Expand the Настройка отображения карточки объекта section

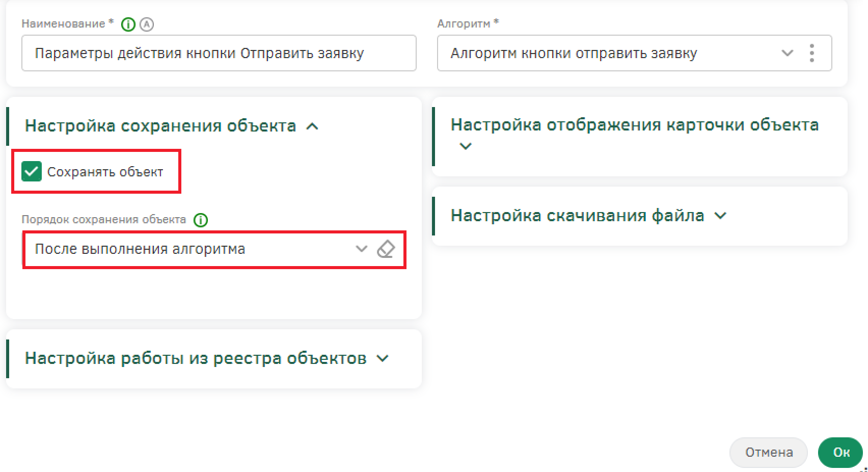click(466, 146)
